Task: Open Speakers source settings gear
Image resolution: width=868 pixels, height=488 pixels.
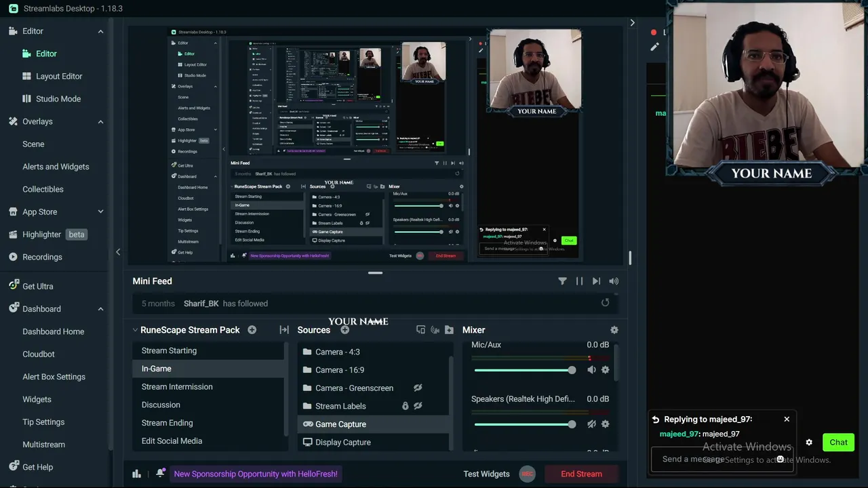Action: pos(605,424)
